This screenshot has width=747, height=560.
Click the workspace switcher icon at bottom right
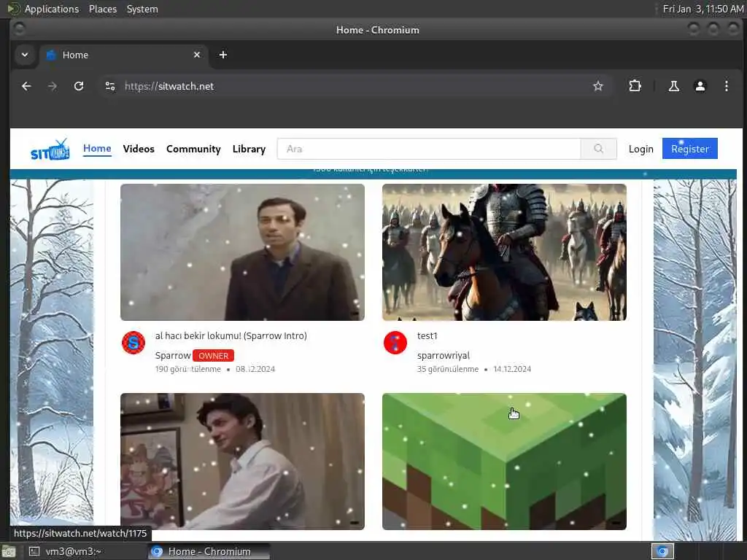[x=662, y=551]
